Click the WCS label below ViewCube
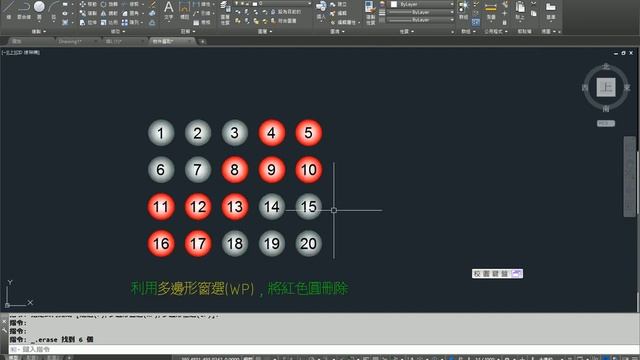This screenshot has width=640, height=360. tap(606, 123)
